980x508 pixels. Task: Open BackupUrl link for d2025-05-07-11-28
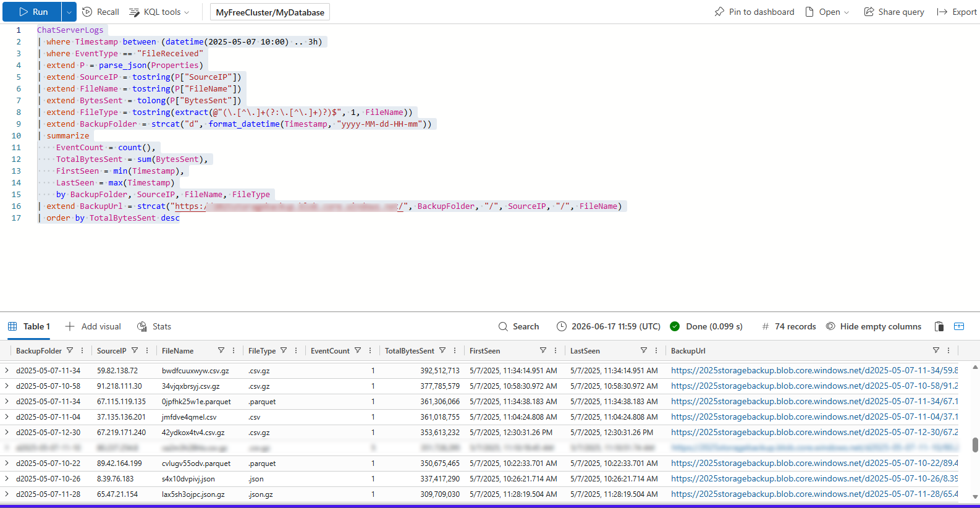(x=814, y=494)
